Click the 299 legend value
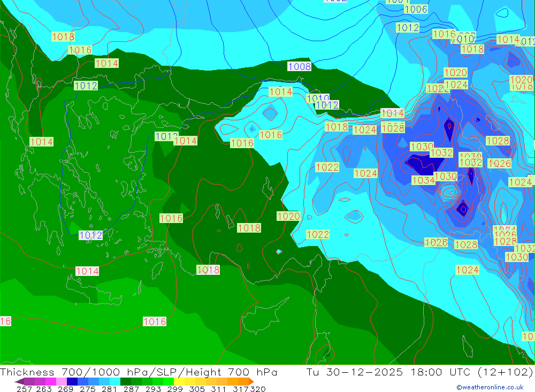This screenshot has width=535, height=392. [x=175, y=389]
